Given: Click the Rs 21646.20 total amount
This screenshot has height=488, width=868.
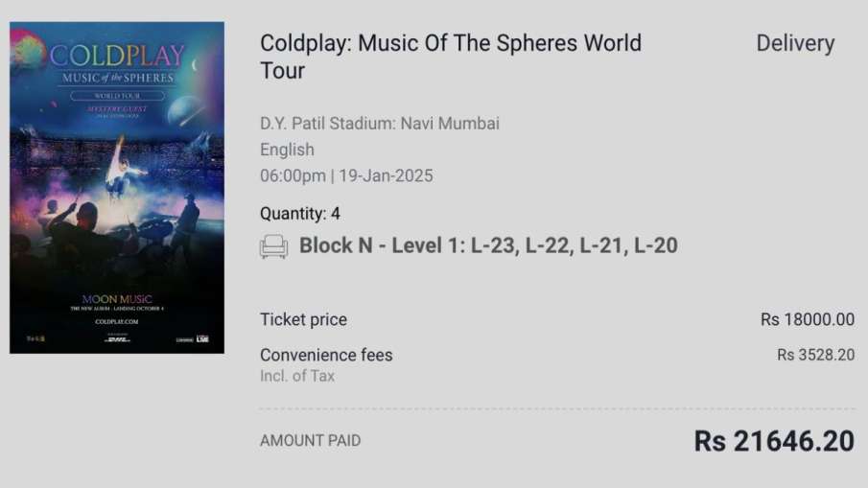Looking at the screenshot, I should pyautogui.click(x=774, y=441).
